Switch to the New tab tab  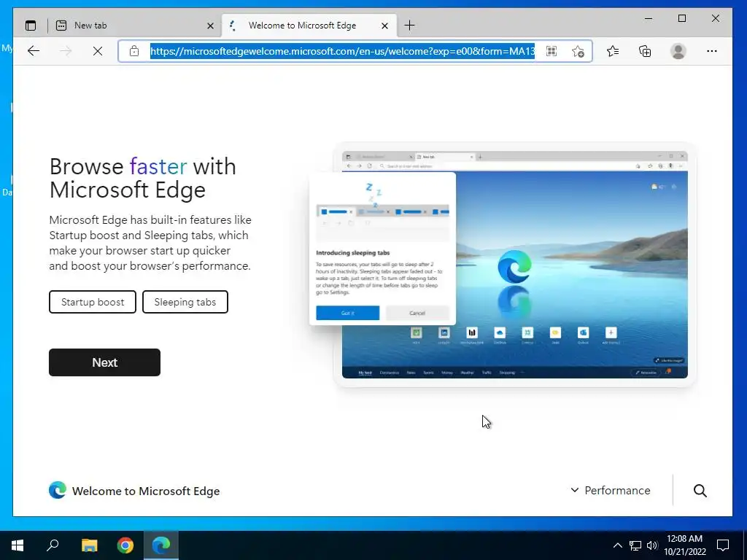tap(135, 26)
